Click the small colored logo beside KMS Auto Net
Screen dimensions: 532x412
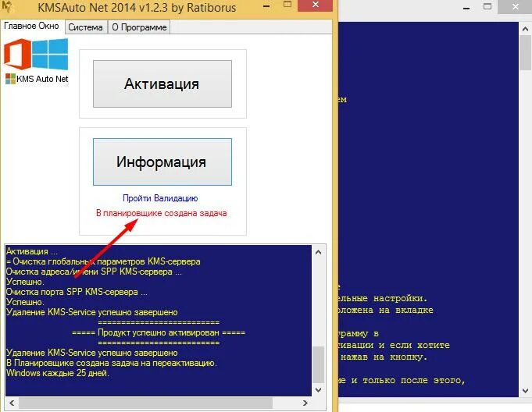pos(10,79)
